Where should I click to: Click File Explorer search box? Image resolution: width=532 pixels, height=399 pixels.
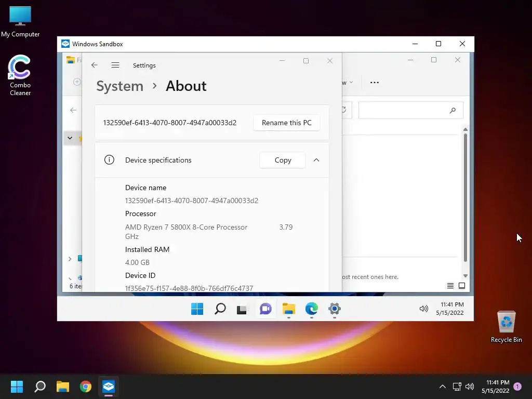click(410, 110)
